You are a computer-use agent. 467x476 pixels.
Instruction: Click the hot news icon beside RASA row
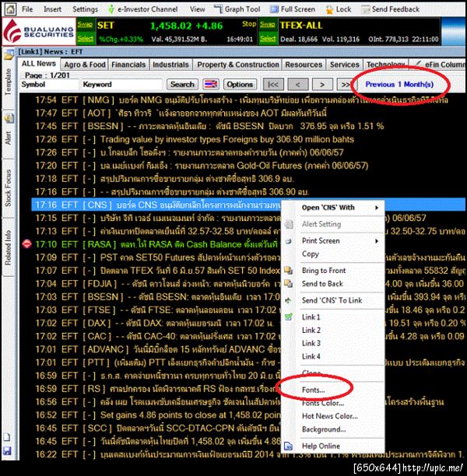(26, 244)
